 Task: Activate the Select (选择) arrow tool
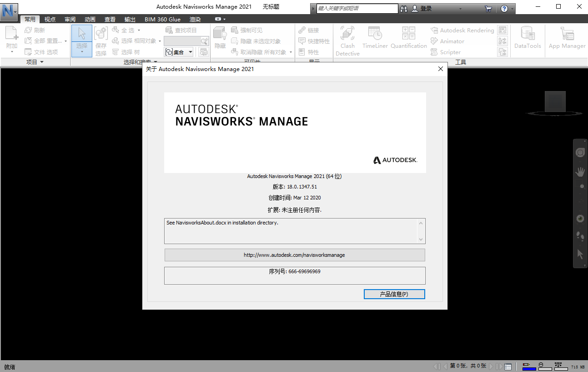coord(82,33)
